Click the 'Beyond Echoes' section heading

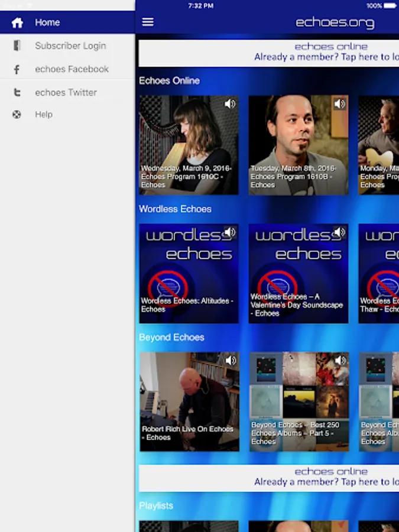(171, 338)
